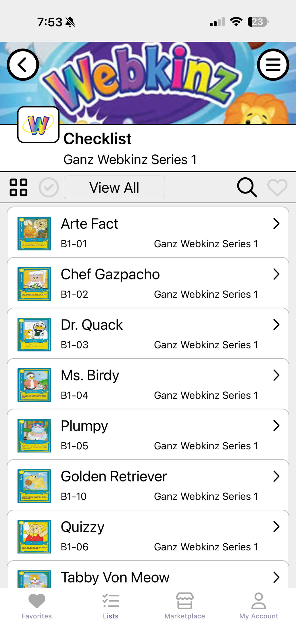296x644 pixels.
Task: Tap the Webkinz W logo icon
Action: pyautogui.click(x=38, y=125)
